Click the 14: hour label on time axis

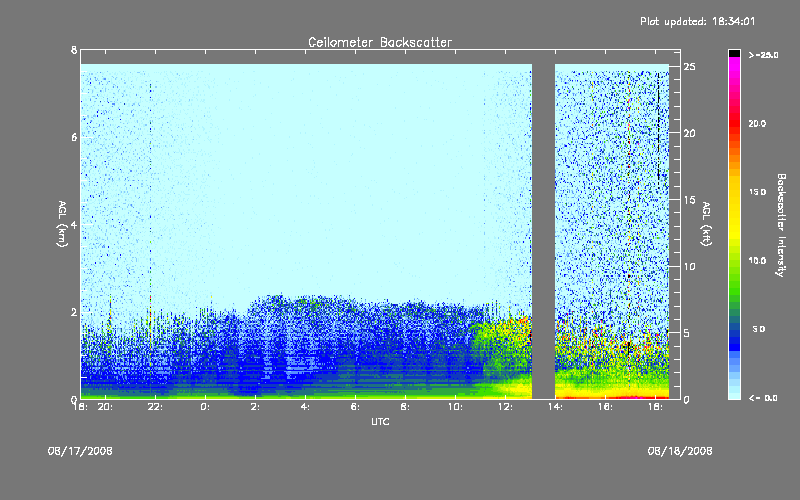pyautogui.click(x=555, y=407)
